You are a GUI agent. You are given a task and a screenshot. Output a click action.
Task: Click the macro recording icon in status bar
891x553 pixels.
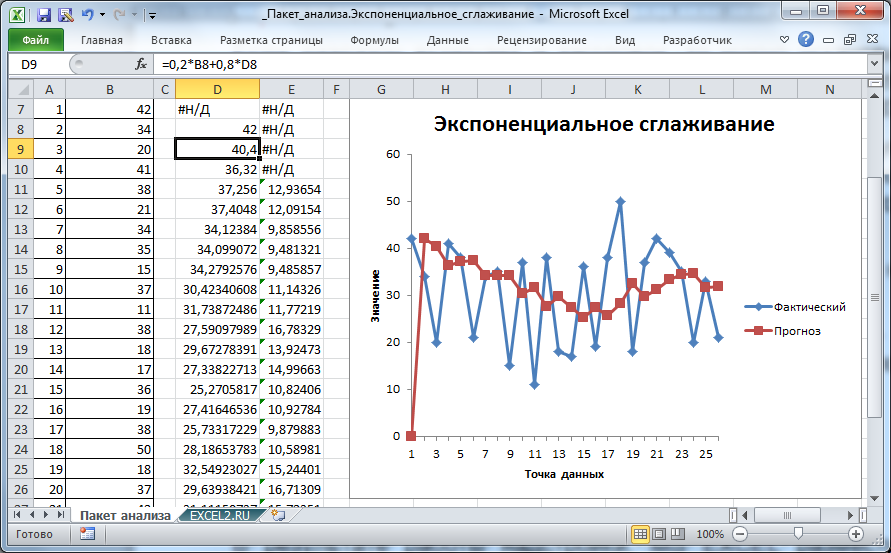(x=88, y=534)
